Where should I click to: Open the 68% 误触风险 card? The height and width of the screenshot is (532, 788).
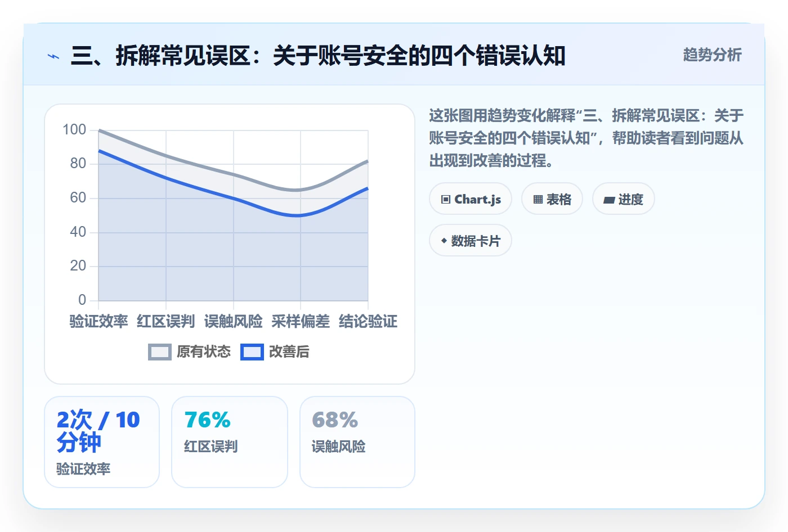click(357, 442)
